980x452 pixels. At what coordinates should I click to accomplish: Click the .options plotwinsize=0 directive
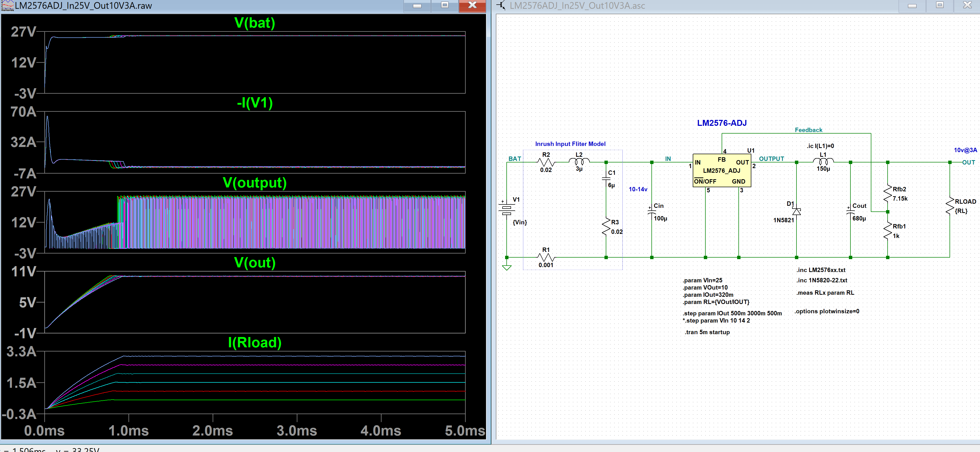827,311
